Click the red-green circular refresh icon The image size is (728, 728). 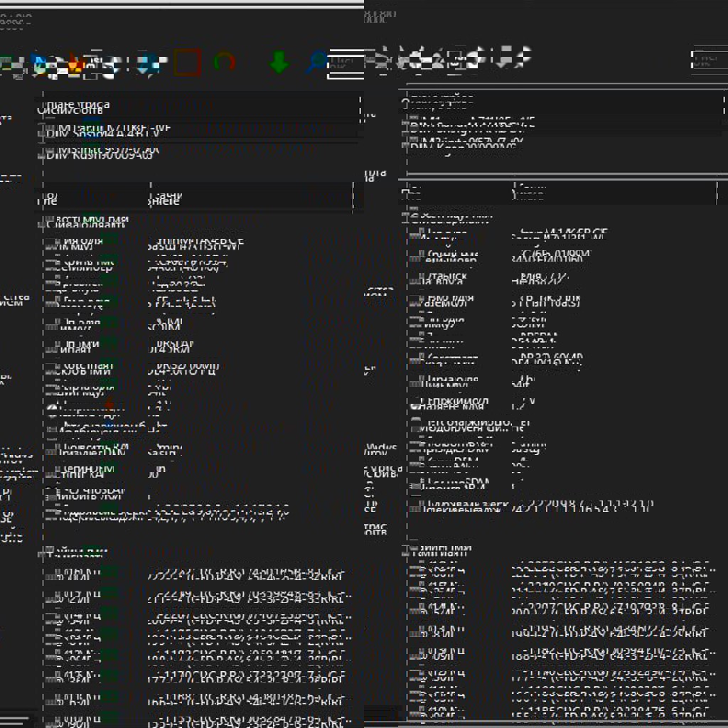coord(225,63)
